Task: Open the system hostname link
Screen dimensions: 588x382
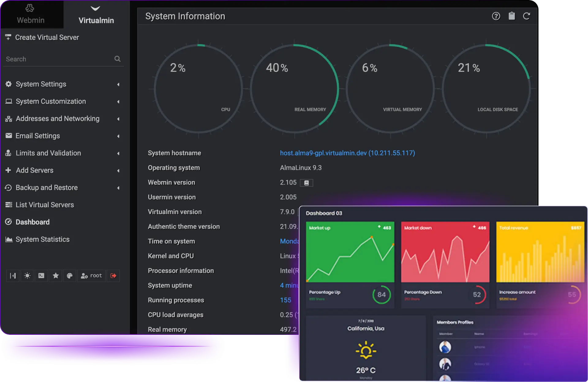Action: (x=348, y=153)
